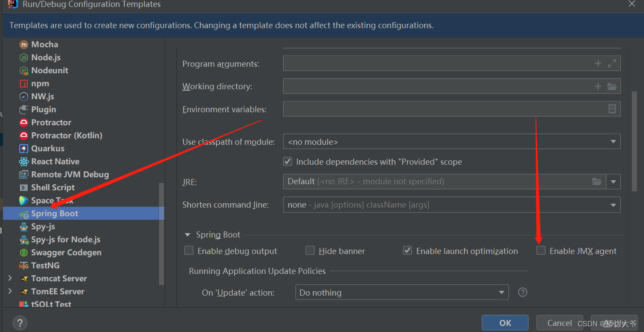The width and height of the screenshot is (644, 332).
Task: Select Spring Boot template
Action: tap(84, 213)
